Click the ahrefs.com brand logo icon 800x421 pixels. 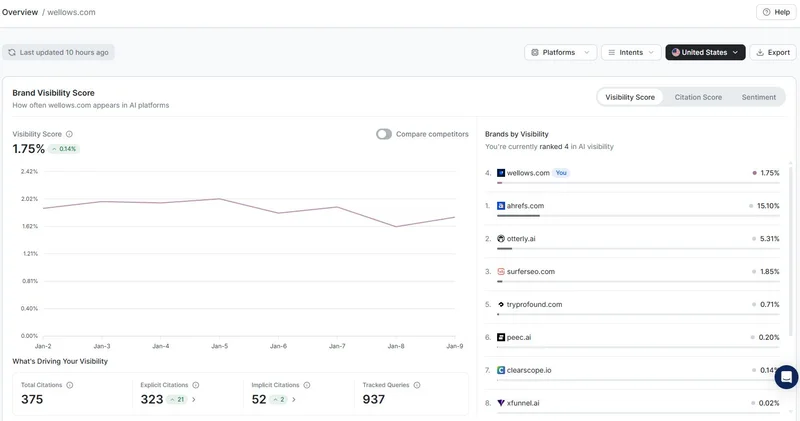501,206
